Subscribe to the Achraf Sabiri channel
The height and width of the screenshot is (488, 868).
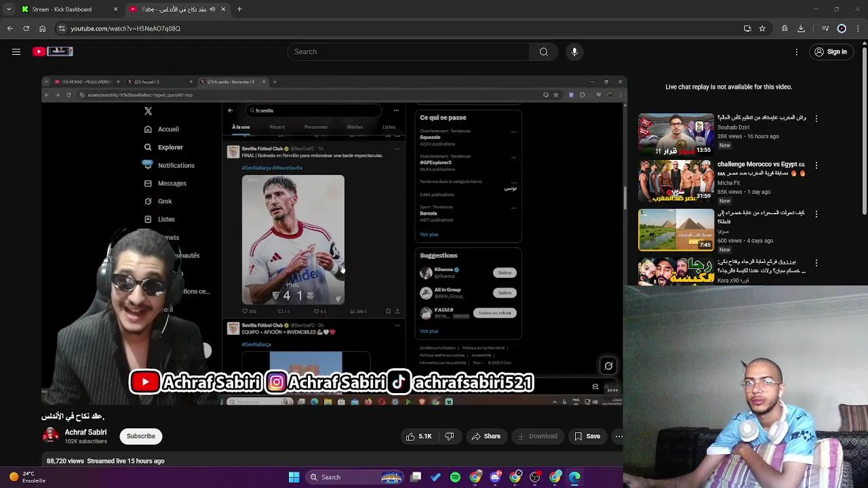[x=141, y=436]
